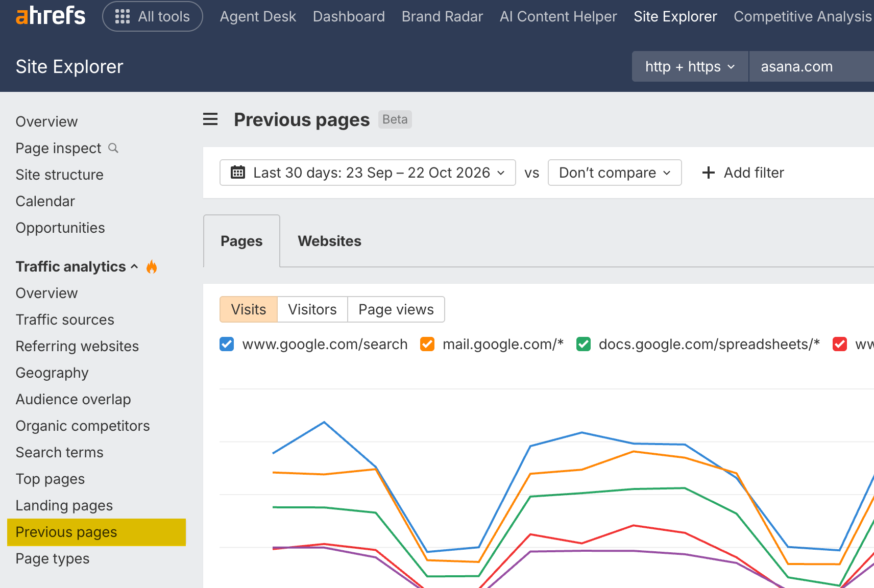Screen dimensions: 874x588
Task: Select the Pages tab
Action: tap(241, 241)
